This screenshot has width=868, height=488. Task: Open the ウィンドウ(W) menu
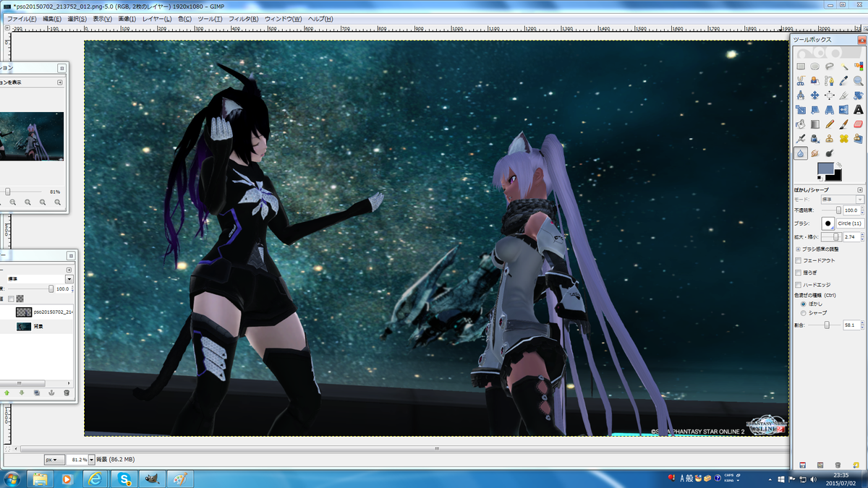(283, 18)
